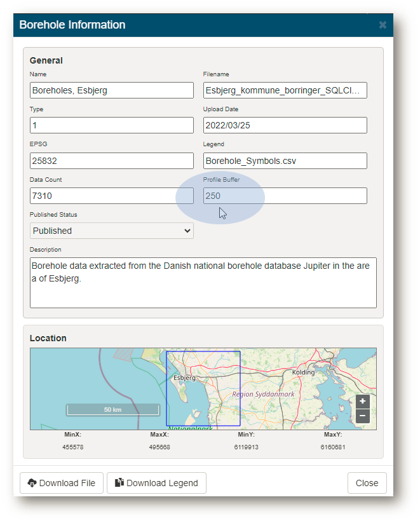Focus the Profile Buffer field 250
420x523 pixels.
pyautogui.click(x=285, y=196)
